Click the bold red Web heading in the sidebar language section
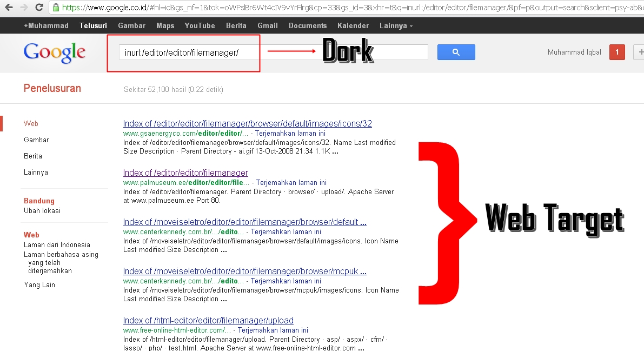 (31, 235)
